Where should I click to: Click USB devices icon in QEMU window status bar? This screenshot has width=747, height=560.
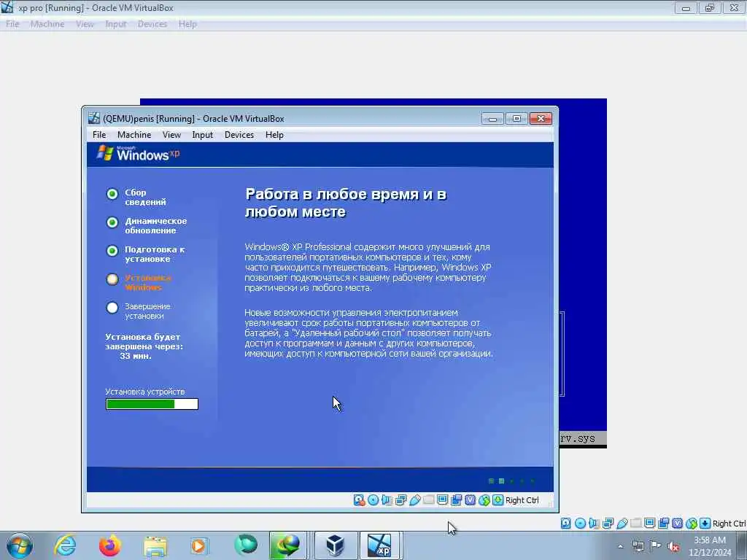[414, 500]
